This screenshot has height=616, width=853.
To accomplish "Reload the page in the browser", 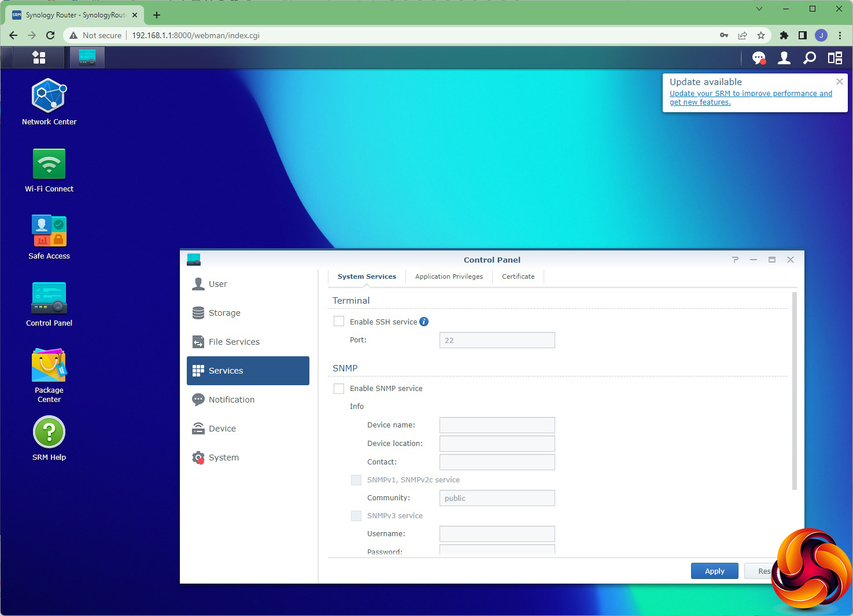I will 50,35.
